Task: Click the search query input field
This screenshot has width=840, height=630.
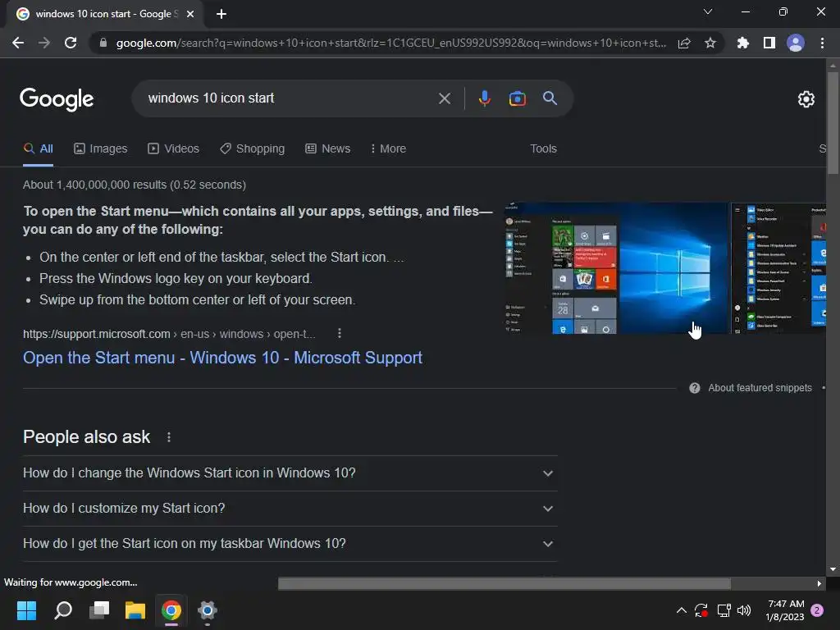Action: coord(290,98)
